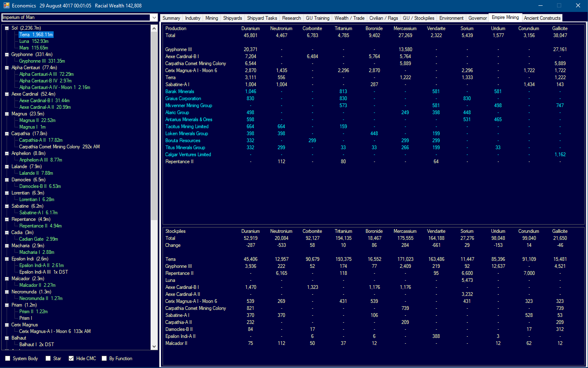Open the Mining tab
Screen dimensions: 588x368
tap(212, 18)
